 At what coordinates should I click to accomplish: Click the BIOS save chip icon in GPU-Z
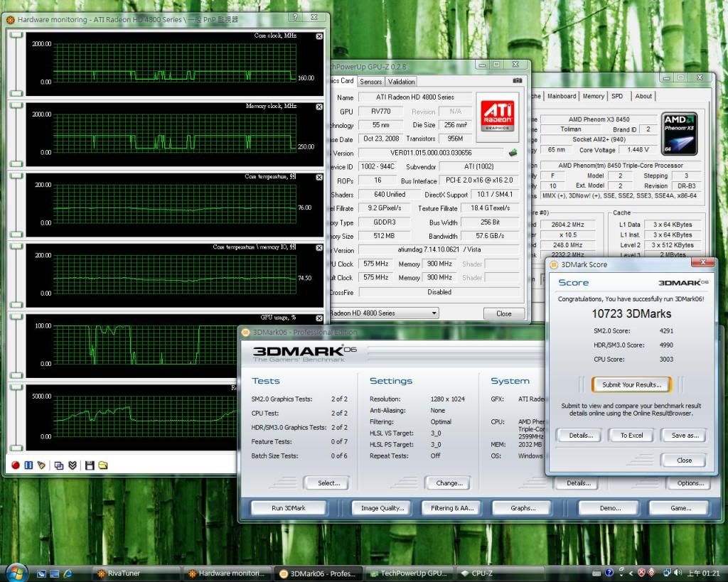pyautogui.click(x=513, y=153)
